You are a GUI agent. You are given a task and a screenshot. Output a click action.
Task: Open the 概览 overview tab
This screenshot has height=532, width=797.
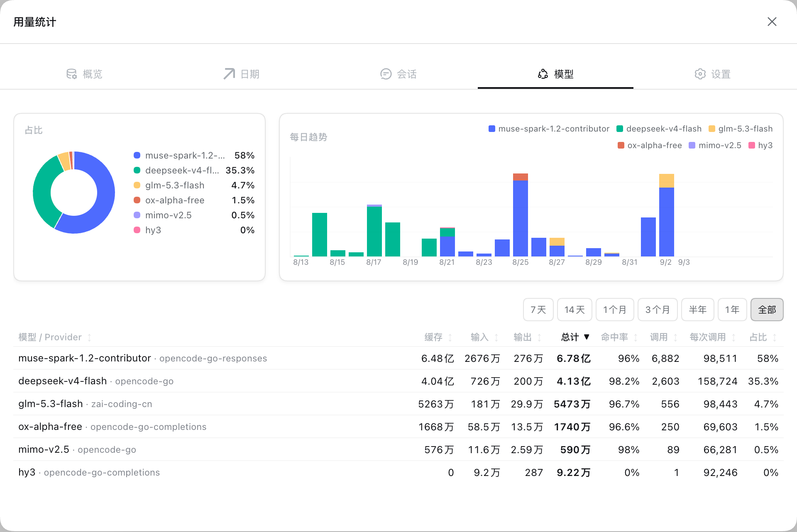[x=84, y=74]
